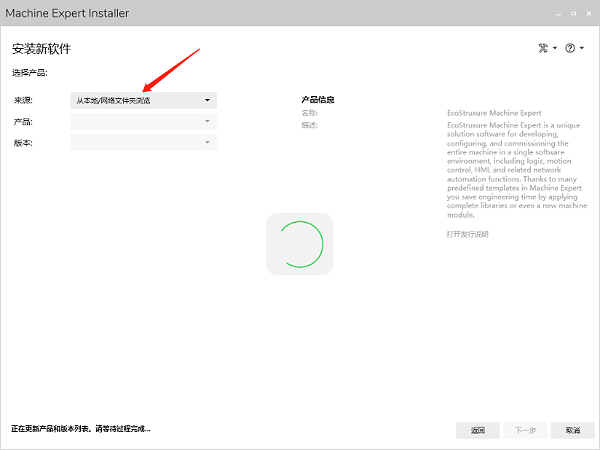This screenshot has width=600, height=450.
Task: Click the 打开发行说明 release notes link
Action: [467, 234]
